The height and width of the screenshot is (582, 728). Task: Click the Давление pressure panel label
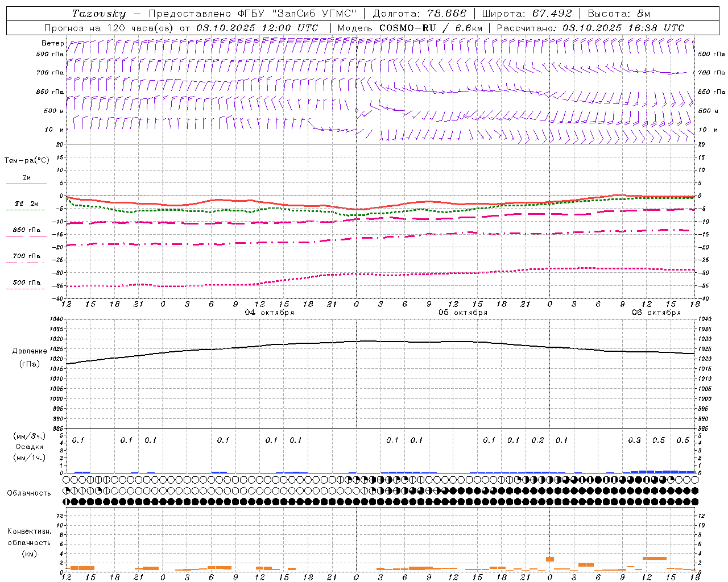click(x=30, y=351)
